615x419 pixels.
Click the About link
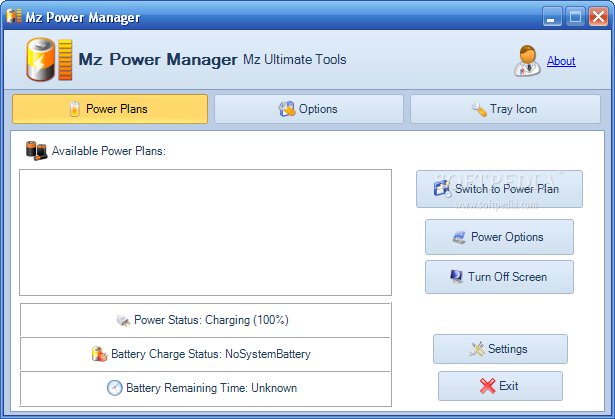click(561, 61)
